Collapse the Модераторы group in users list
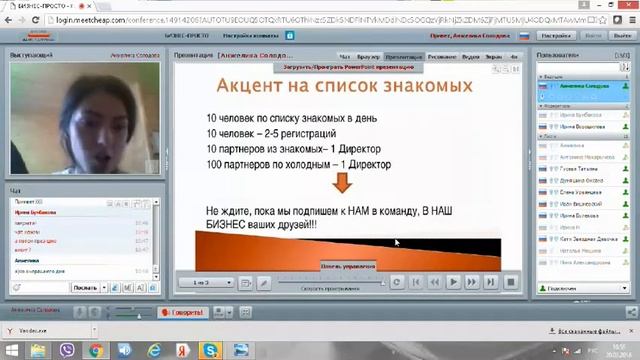 [584, 106]
